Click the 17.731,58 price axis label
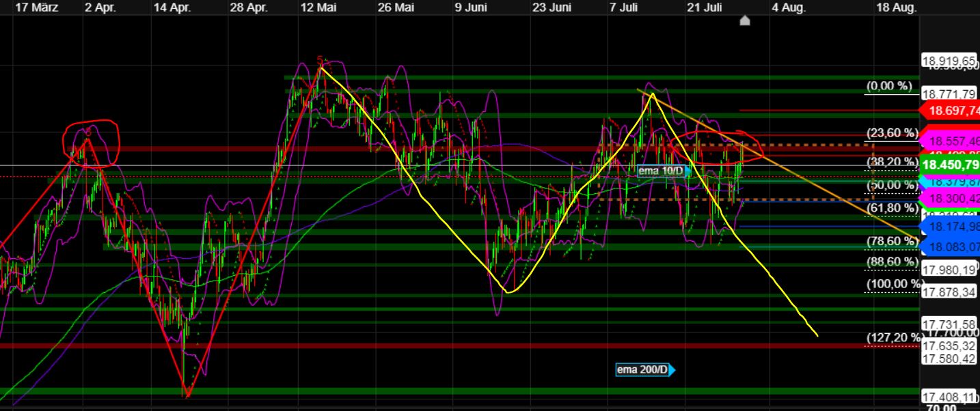The image size is (980, 411). (949, 324)
